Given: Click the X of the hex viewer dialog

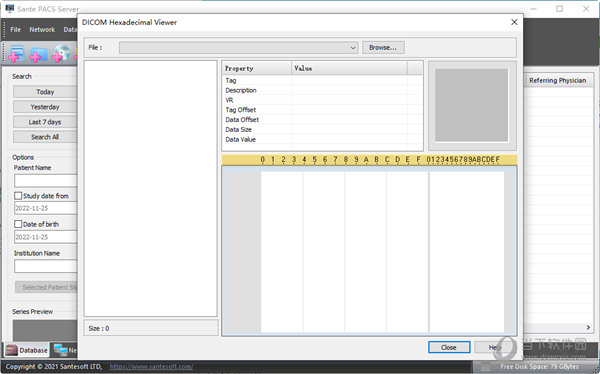Looking at the screenshot, I should tap(514, 22).
